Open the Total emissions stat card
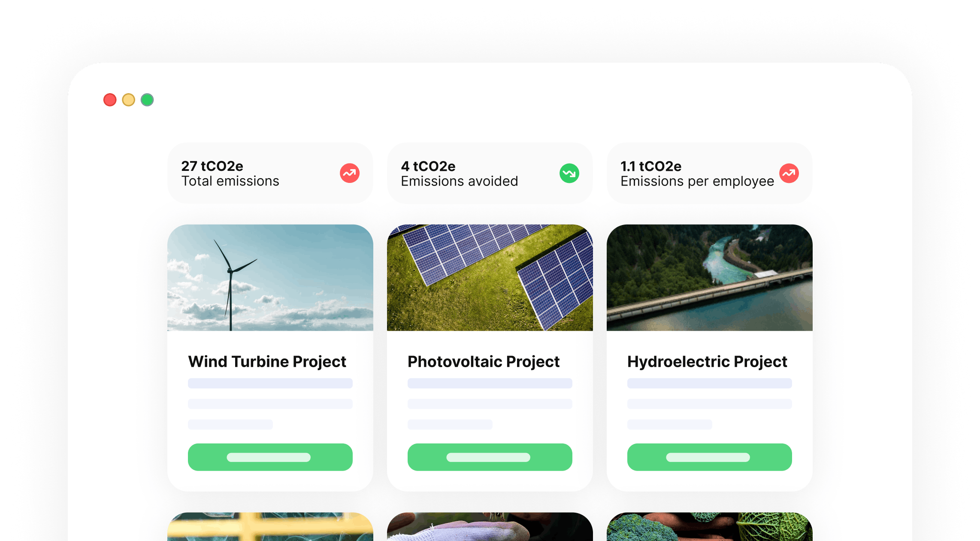Screen dimensions: 980x541 pyautogui.click(x=270, y=173)
